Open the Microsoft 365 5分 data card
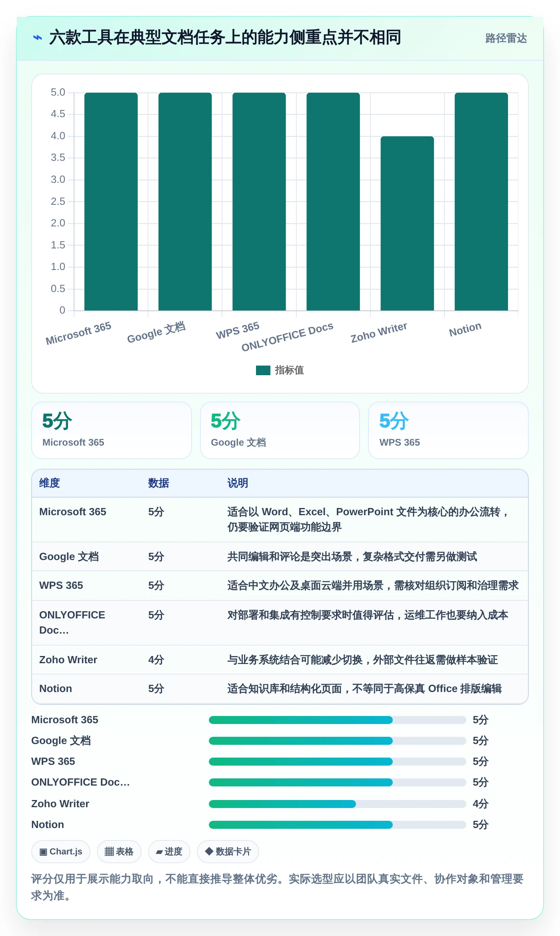Image resolution: width=560 pixels, height=936 pixels. click(x=112, y=430)
